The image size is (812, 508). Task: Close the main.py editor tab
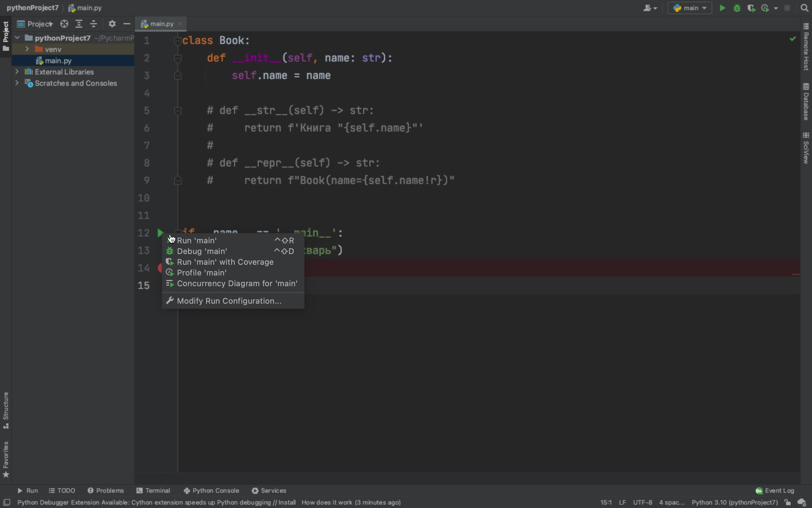point(180,24)
